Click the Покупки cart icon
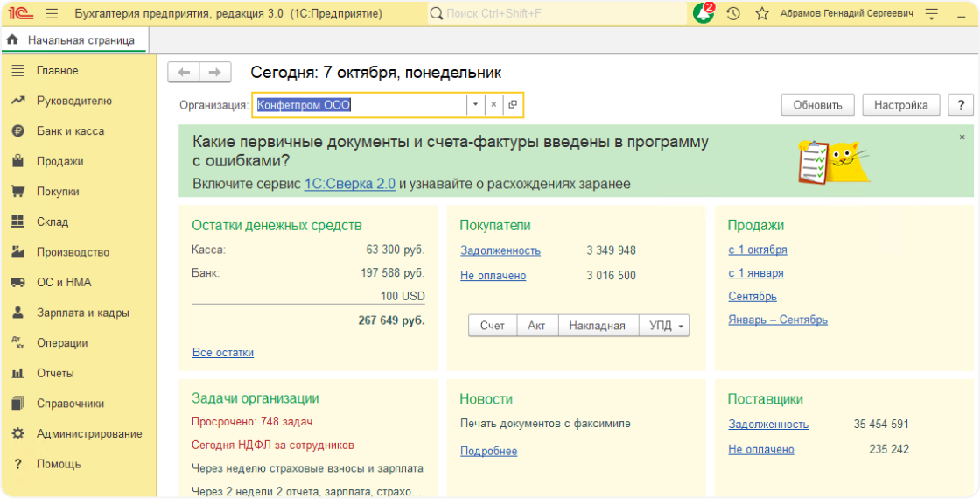 click(x=18, y=192)
